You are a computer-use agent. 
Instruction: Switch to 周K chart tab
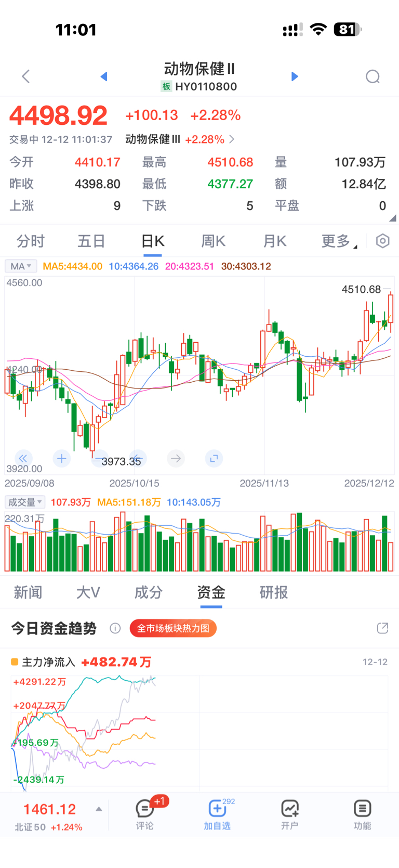click(x=213, y=241)
